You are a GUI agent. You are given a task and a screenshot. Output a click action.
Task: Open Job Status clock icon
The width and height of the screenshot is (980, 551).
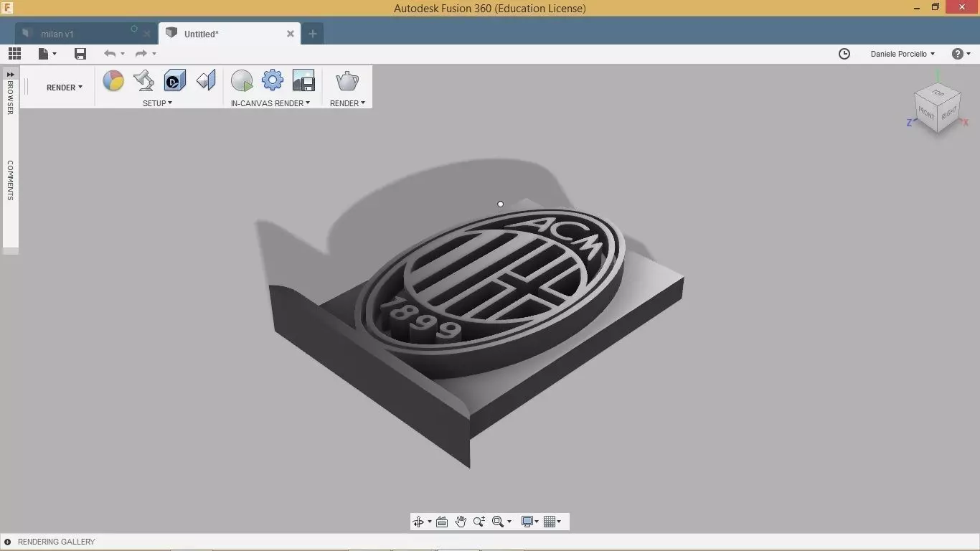pos(844,54)
